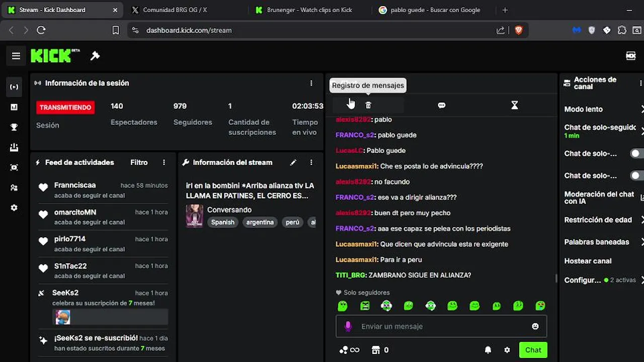Click the share icon in address bar

pyautogui.click(x=501, y=30)
